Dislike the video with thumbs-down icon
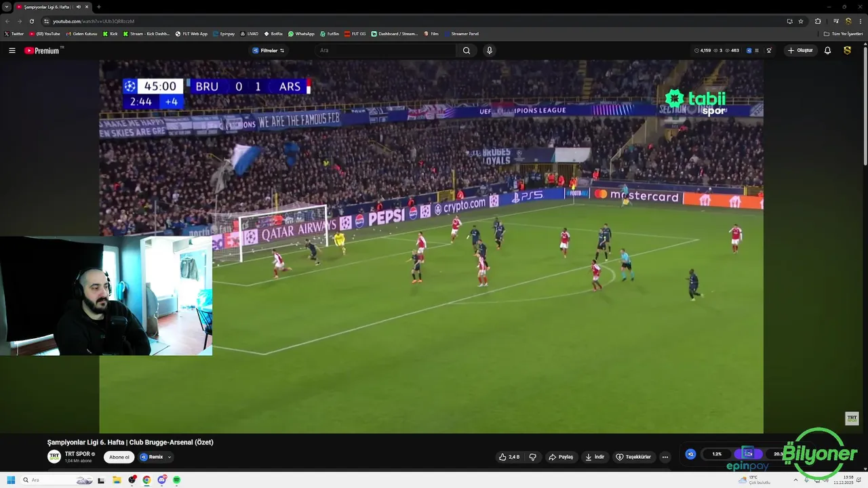Image resolution: width=868 pixels, height=488 pixels. coord(532,457)
